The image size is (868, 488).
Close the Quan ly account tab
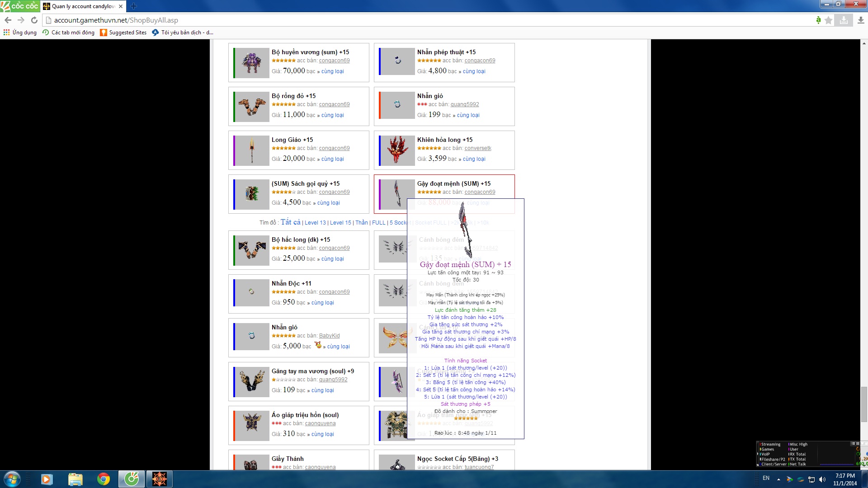click(121, 6)
